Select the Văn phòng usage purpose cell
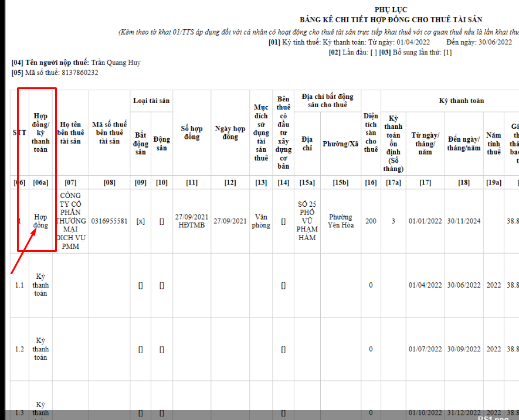This screenshot has width=519, height=420. tap(261, 221)
